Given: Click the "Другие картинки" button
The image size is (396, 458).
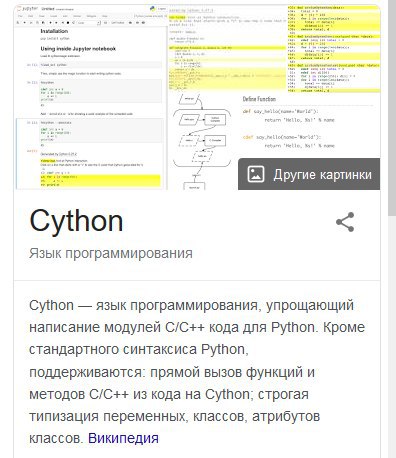Looking at the screenshot, I should (x=309, y=174).
